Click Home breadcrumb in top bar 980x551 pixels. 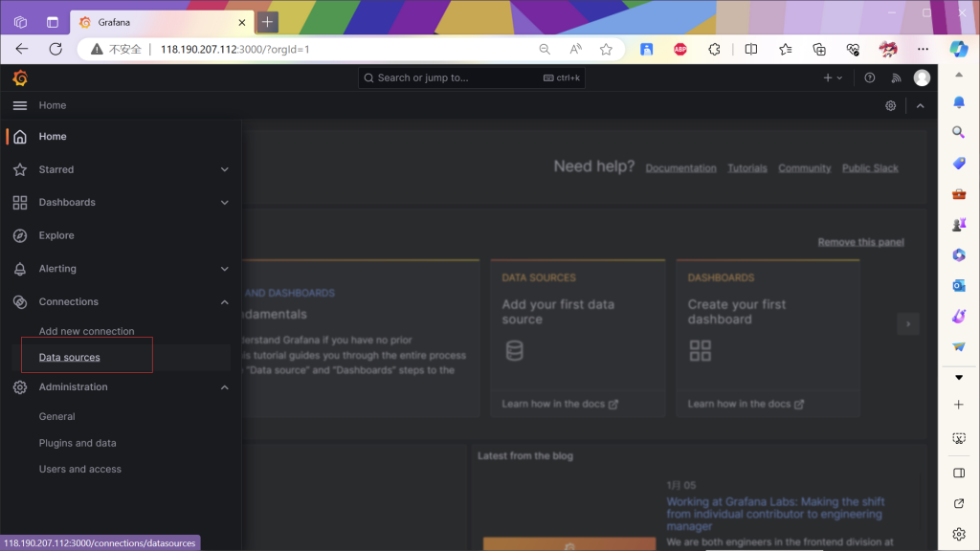click(x=53, y=105)
